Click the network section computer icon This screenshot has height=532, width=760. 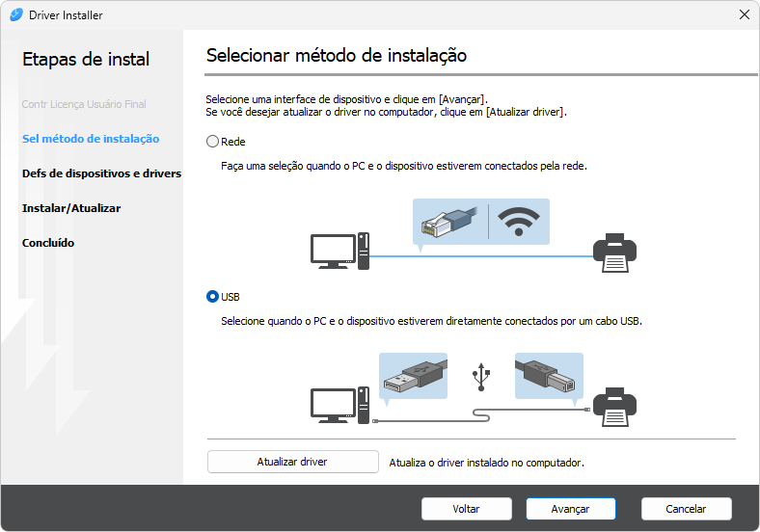pyautogui.click(x=339, y=252)
